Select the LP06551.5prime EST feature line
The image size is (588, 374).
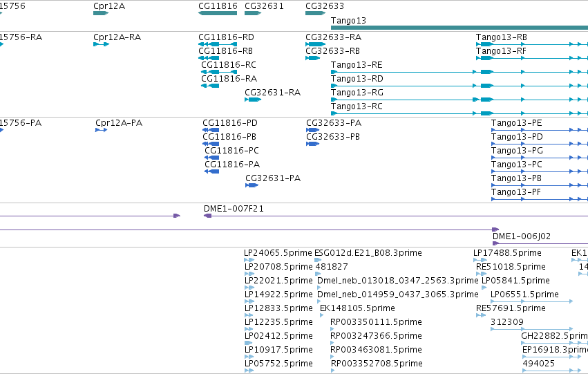pos(532,301)
